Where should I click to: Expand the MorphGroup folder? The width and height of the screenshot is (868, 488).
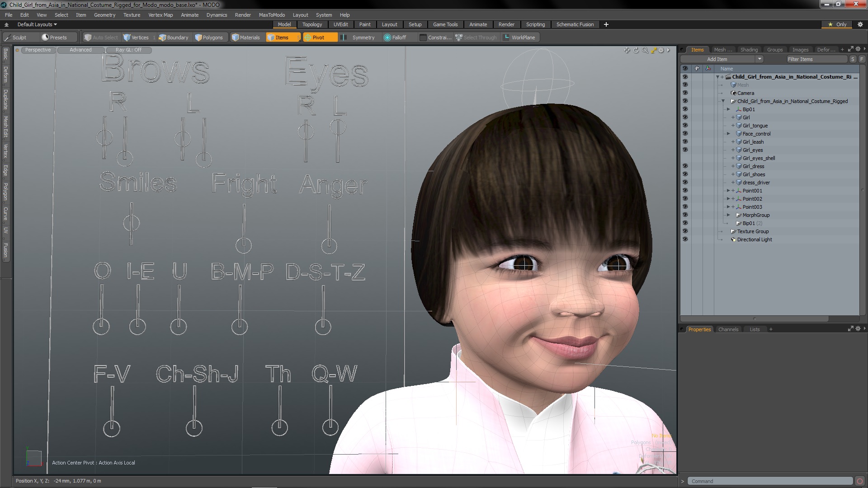pyautogui.click(x=728, y=215)
